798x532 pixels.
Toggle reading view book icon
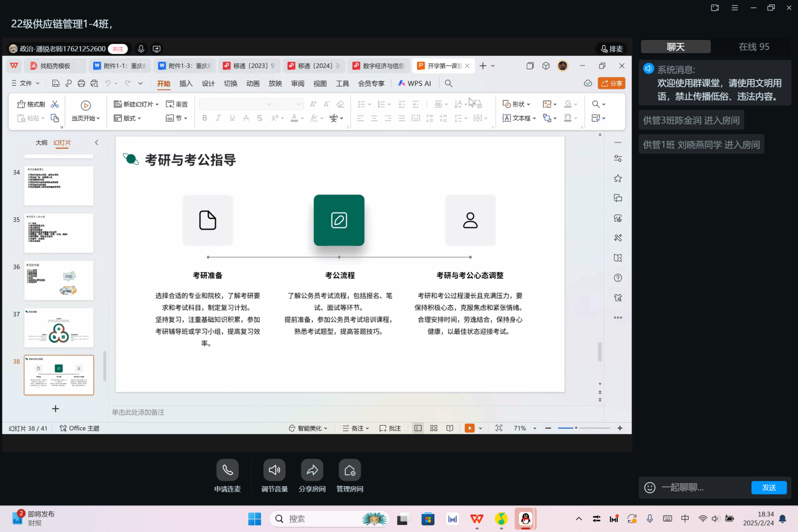450,429
